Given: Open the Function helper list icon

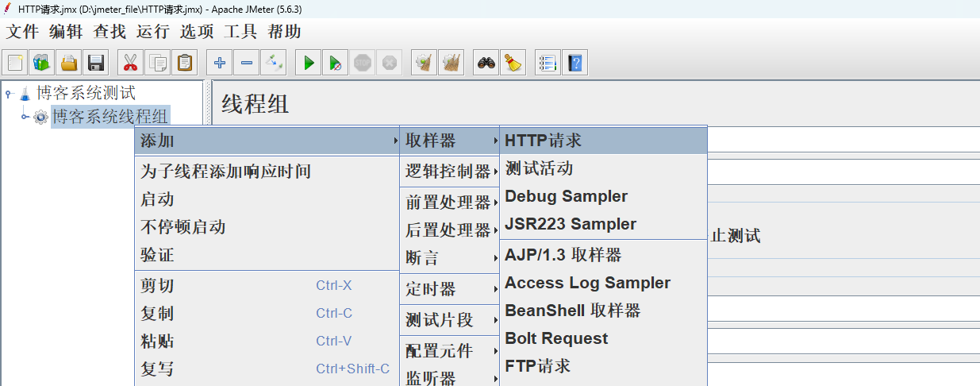Looking at the screenshot, I should click(x=548, y=62).
